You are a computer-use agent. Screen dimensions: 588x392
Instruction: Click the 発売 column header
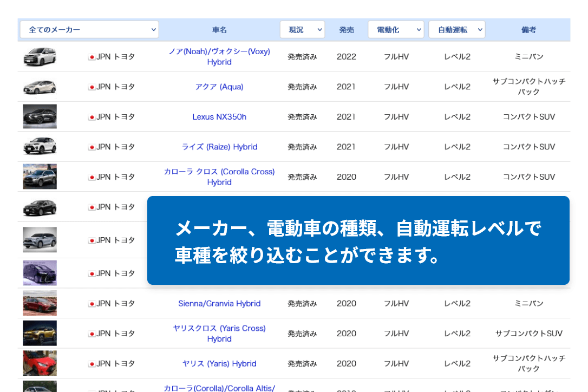coord(347,30)
